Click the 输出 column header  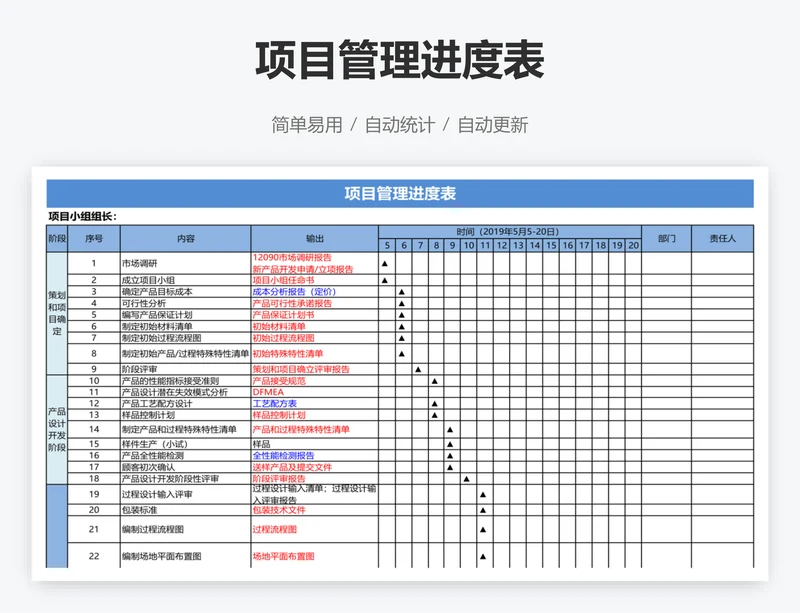tap(315, 238)
